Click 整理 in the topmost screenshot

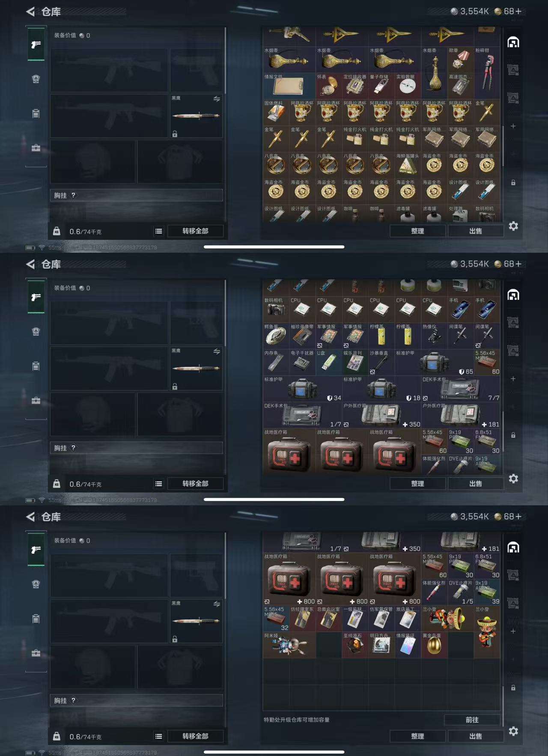417,231
